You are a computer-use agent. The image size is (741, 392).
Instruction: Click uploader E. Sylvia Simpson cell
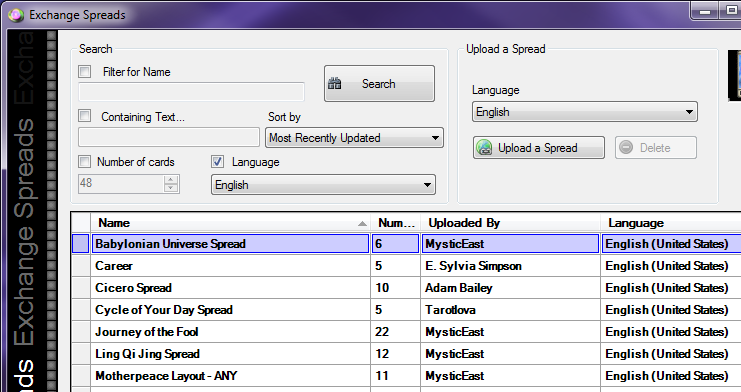510,266
